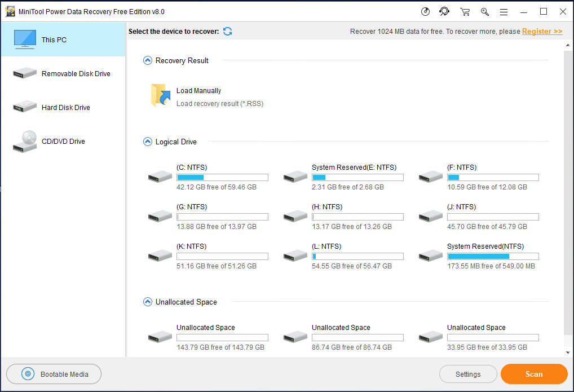
Task: Click the This PC monitor icon
Action: tap(25, 39)
